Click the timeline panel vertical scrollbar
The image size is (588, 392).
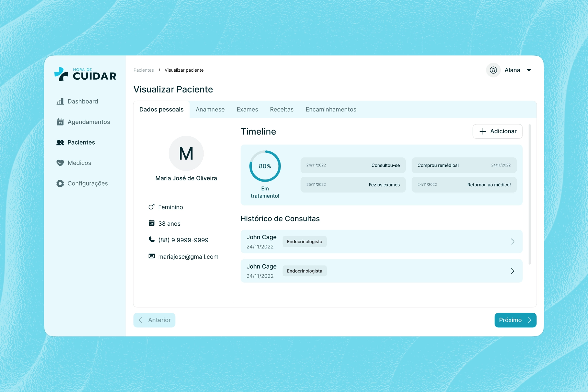(x=530, y=194)
